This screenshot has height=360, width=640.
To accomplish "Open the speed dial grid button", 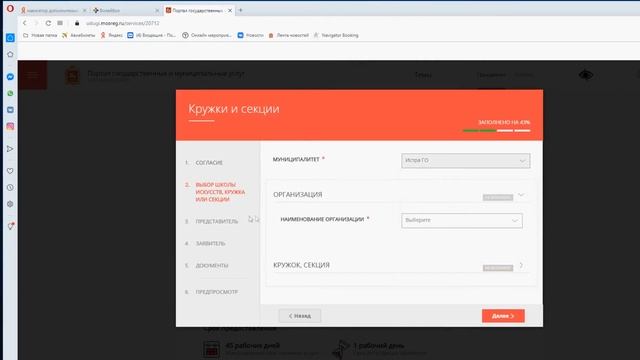I will tap(60, 23).
